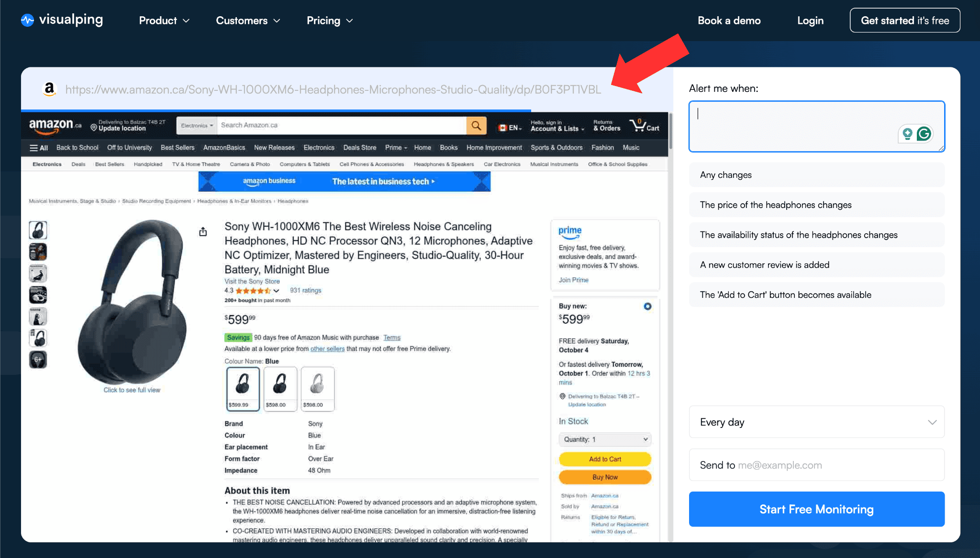
Task: Choose the $598.00 black colour swatch
Action: coord(280,388)
